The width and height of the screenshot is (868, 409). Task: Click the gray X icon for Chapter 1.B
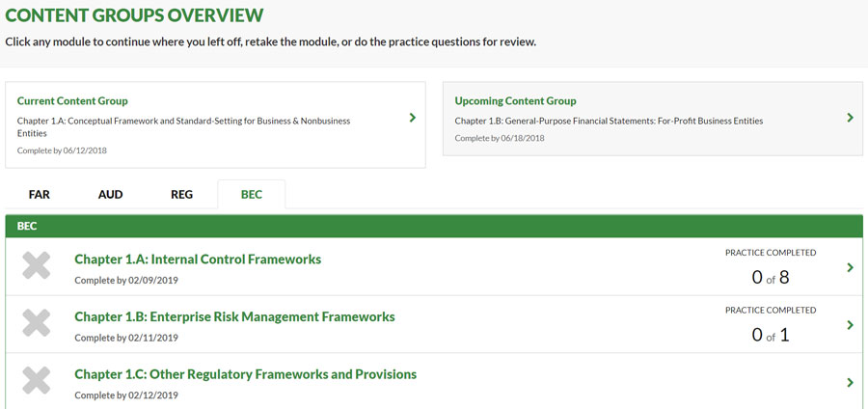tap(37, 322)
